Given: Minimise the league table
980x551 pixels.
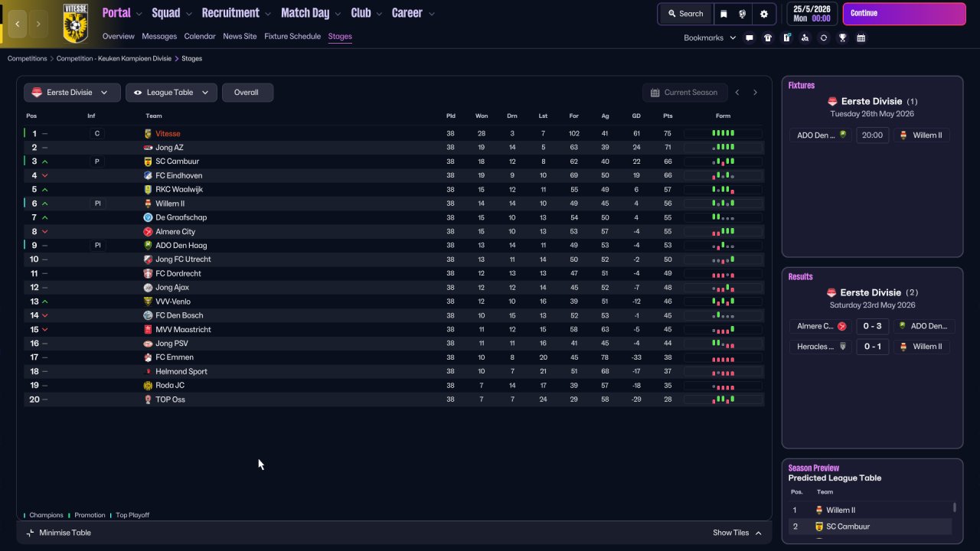Looking at the screenshot, I should 59,533.
